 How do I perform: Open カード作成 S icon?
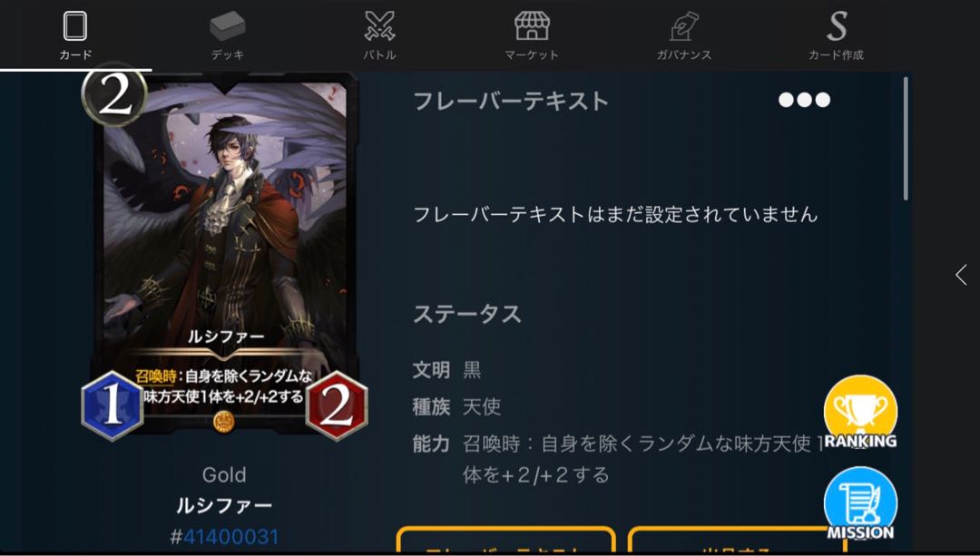tap(837, 26)
